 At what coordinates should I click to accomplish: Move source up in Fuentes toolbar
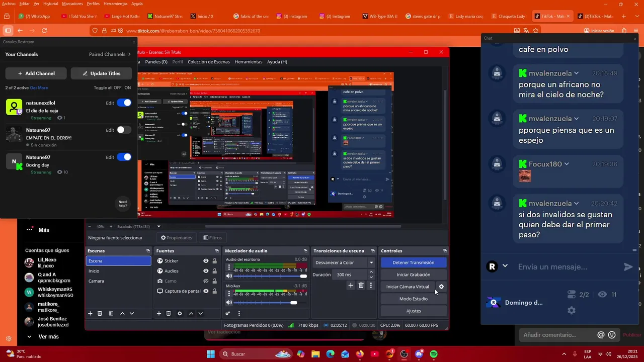[x=191, y=313]
